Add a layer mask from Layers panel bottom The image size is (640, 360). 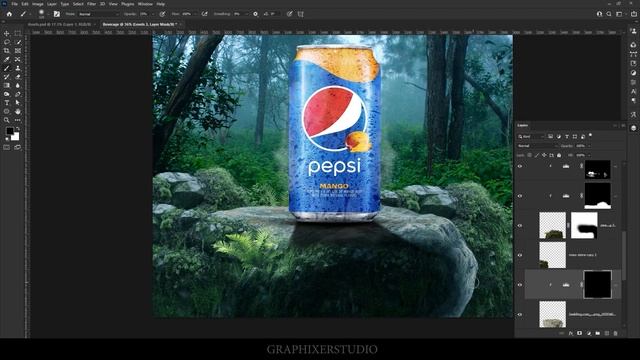tap(580, 333)
